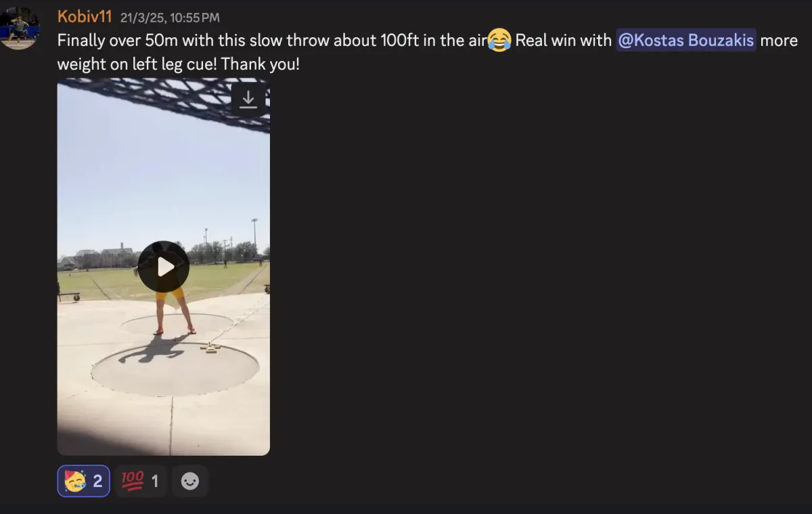Viewport: 812px width, 514px height.
Task: Toggle the party face reaction
Action: [x=84, y=481]
